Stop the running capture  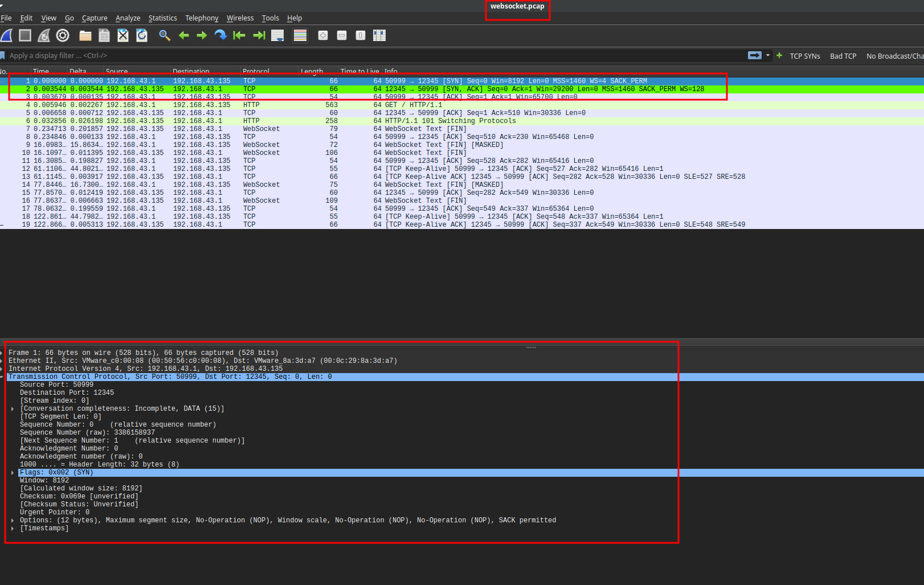point(25,35)
